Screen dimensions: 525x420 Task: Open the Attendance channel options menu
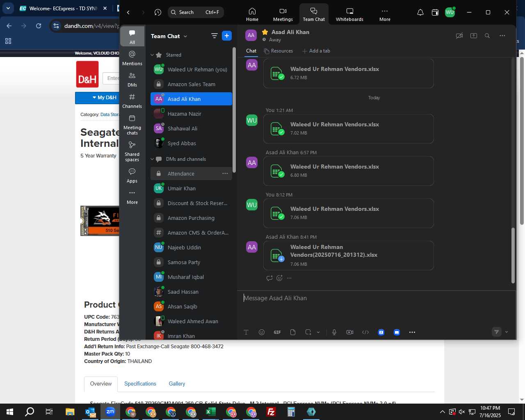click(225, 173)
